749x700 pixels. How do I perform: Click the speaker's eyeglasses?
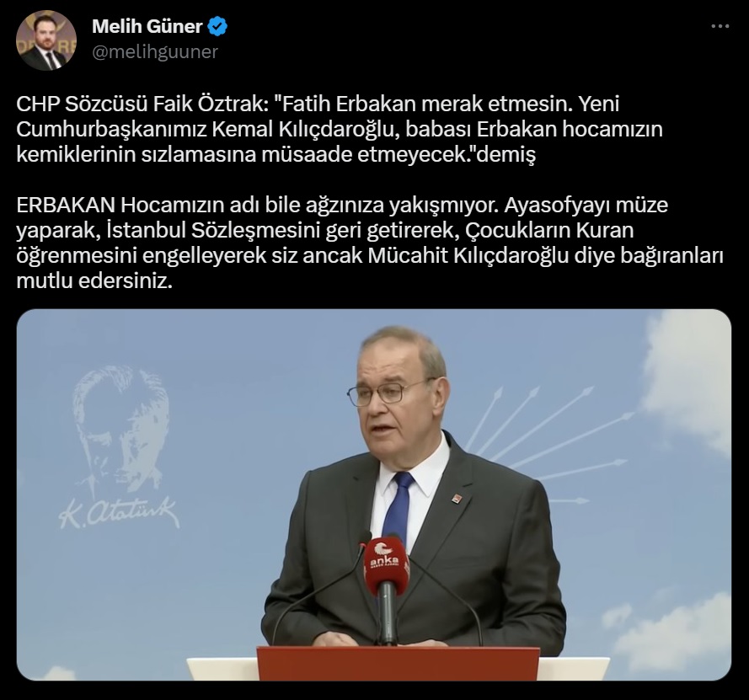point(385,393)
